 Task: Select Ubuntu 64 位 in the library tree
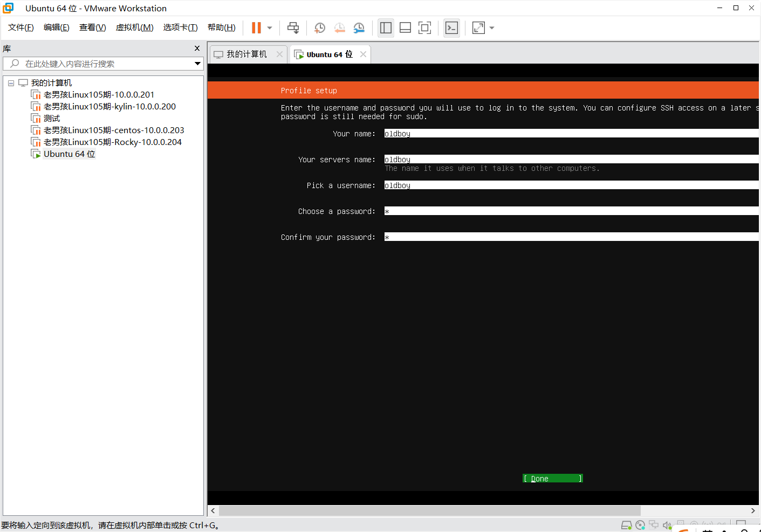[69, 154]
